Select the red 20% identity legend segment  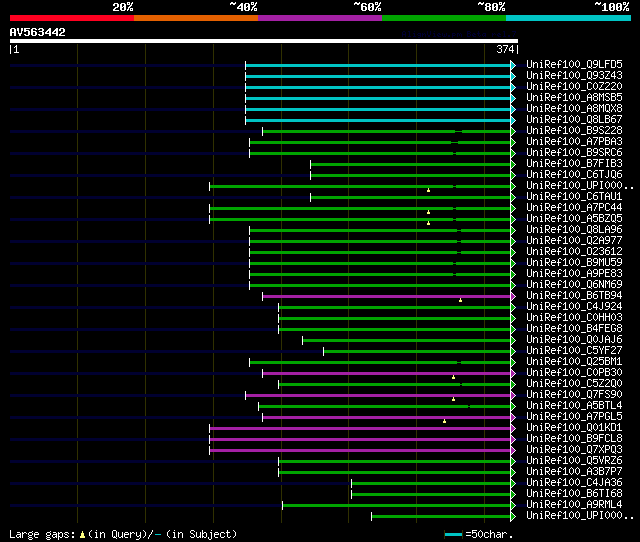pos(72,18)
